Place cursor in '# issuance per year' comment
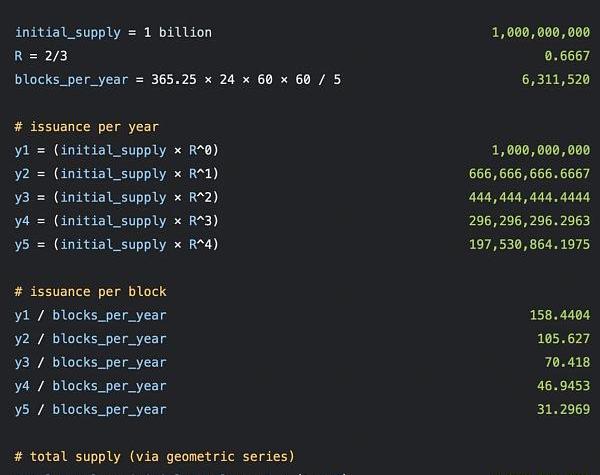 coord(86,127)
